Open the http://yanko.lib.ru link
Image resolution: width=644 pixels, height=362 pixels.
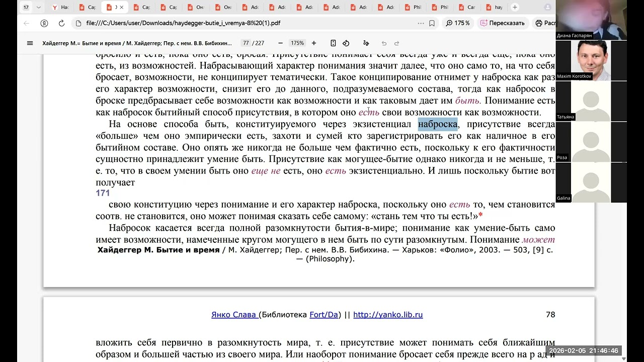[x=388, y=315]
